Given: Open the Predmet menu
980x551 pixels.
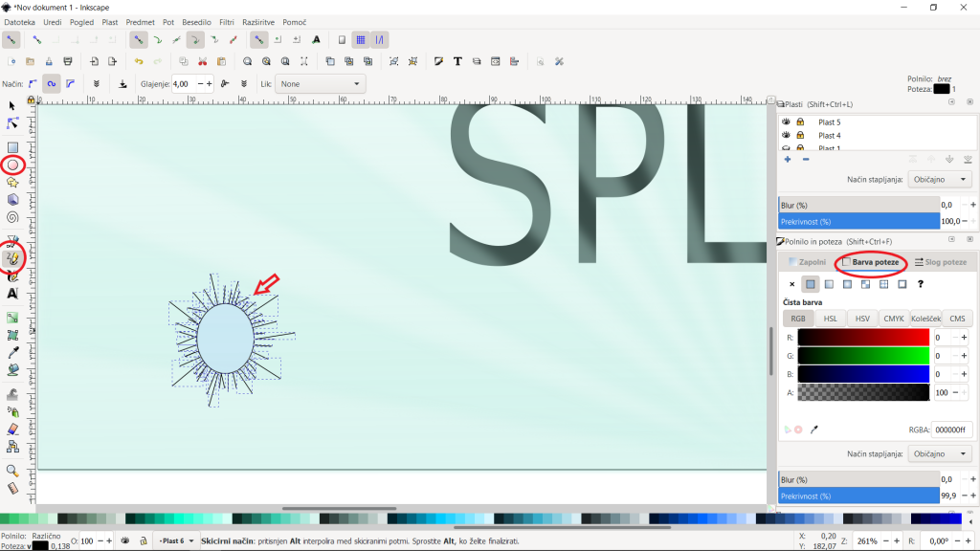Looking at the screenshot, I should 140,22.
